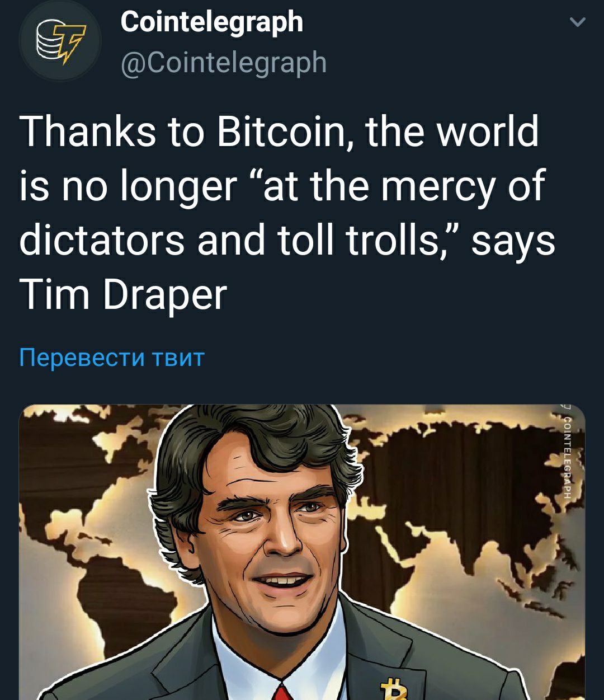Screen dimensions: 604x700
Task: Click the 'Перевести твит' translate link
Action: [x=112, y=356]
